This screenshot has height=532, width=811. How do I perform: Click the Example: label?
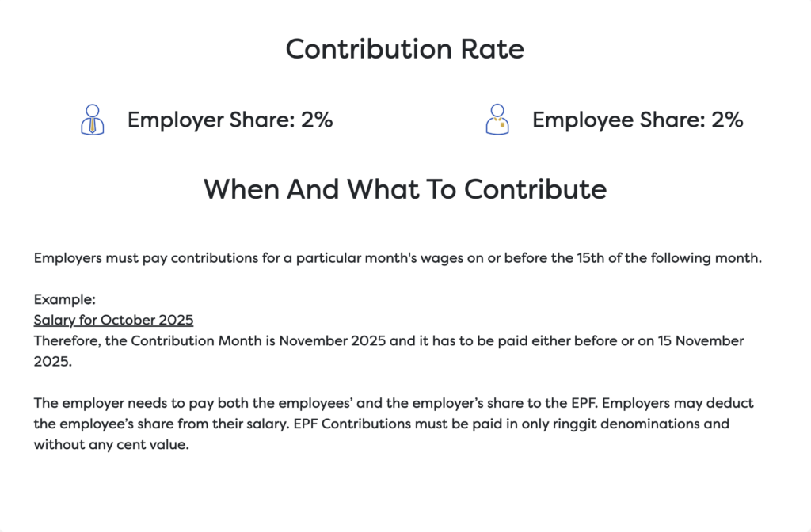(x=64, y=300)
